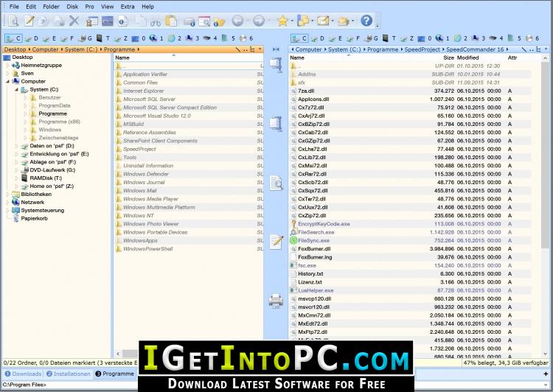Click the Paste clipboard icon
553x392 pixels.
click(171, 21)
